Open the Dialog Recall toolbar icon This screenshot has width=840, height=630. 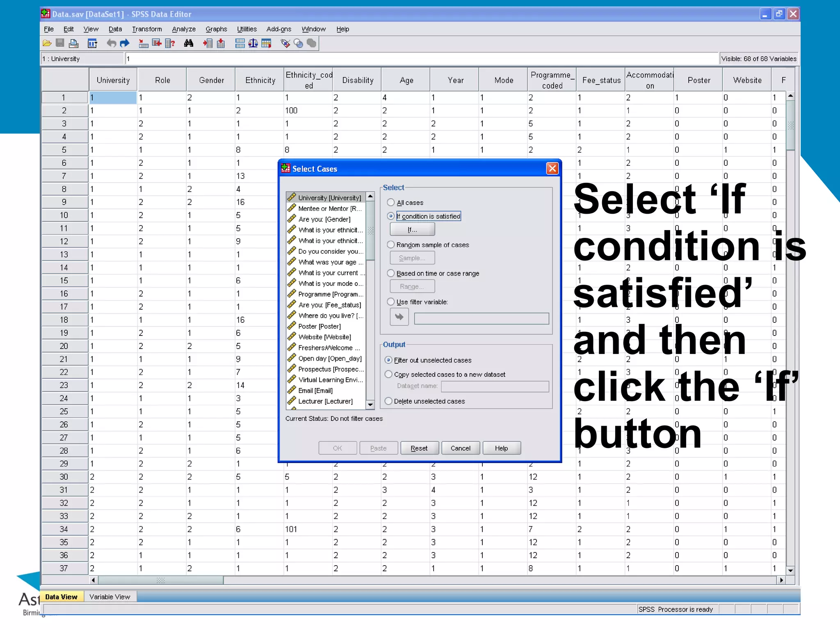pyautogui.click(x=93, y=43)
